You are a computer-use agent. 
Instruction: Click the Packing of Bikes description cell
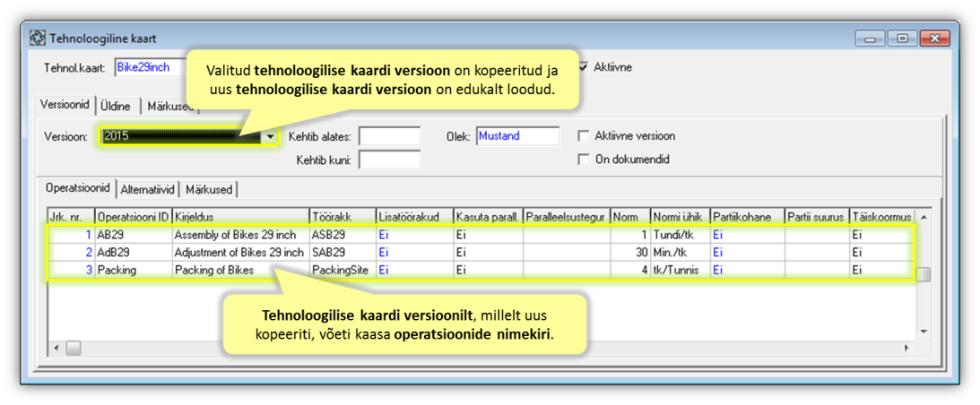tap(240, 270)
